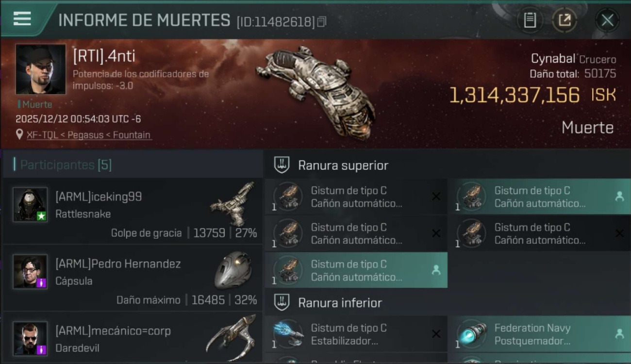Copy the kill report ID
This screenshot has width=631, height=364.
(x=321, y=22)
